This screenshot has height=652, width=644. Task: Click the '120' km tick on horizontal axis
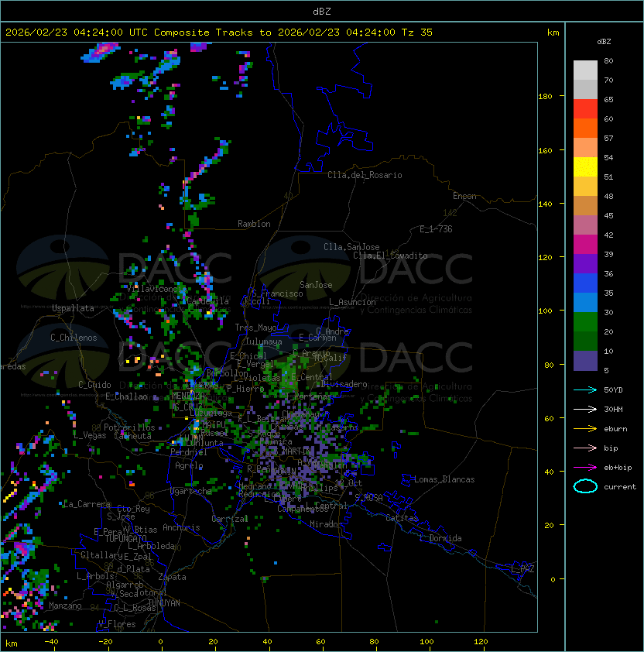[481, 642]
